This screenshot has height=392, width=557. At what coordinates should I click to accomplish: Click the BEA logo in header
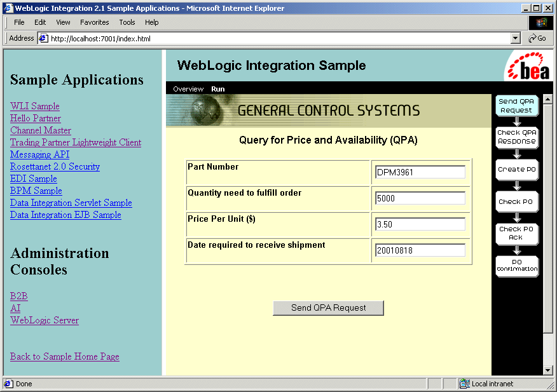(x=528, y=67)
